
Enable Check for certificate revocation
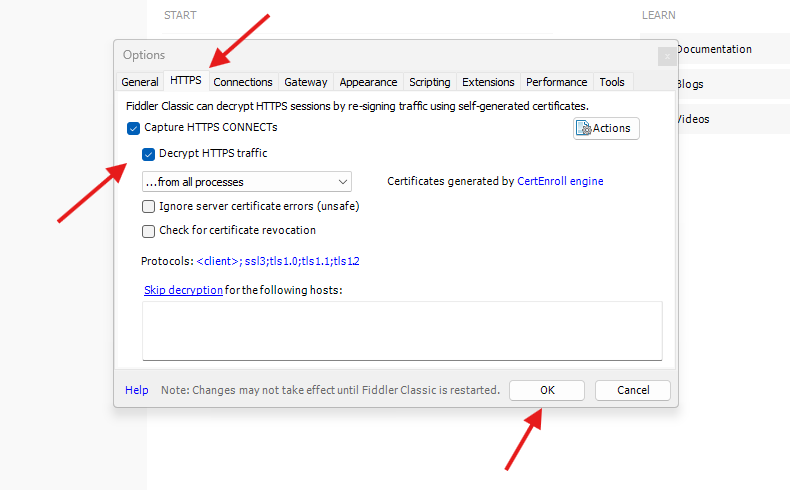click(x=149, y=231)
